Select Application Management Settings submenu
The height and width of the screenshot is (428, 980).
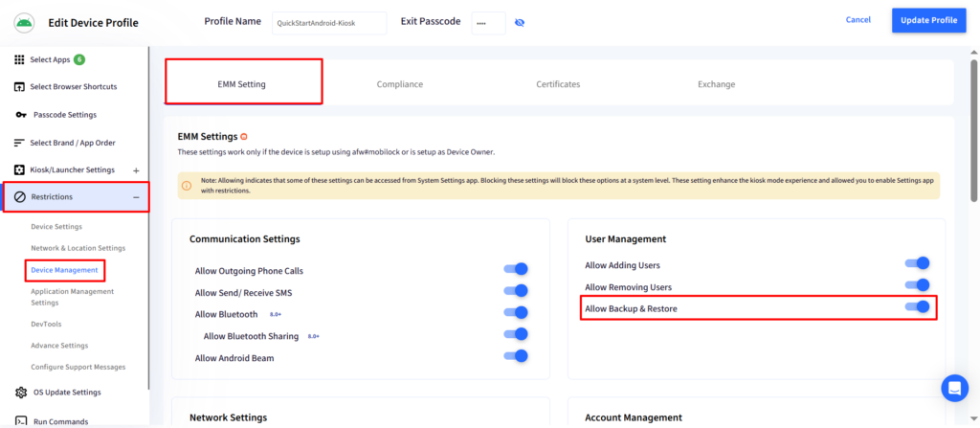point(73,297)
